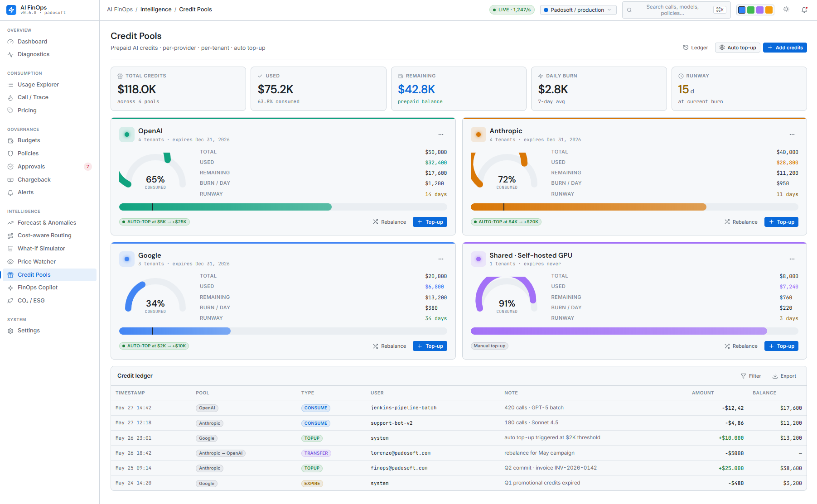Click the LIVE 1,247/s status badge
Screen dimensions: 817x504
[x=512, y=10]
